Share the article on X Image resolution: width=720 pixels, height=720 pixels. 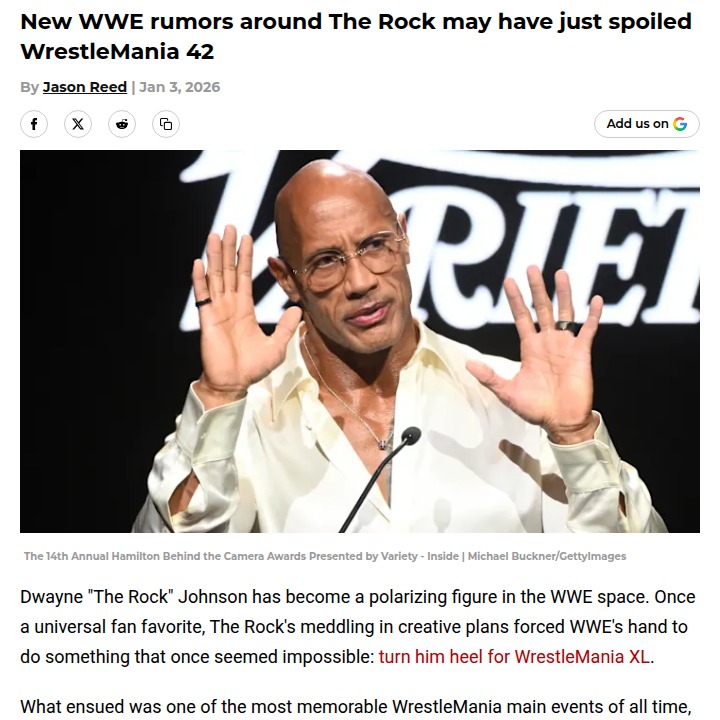click(78, 124)
